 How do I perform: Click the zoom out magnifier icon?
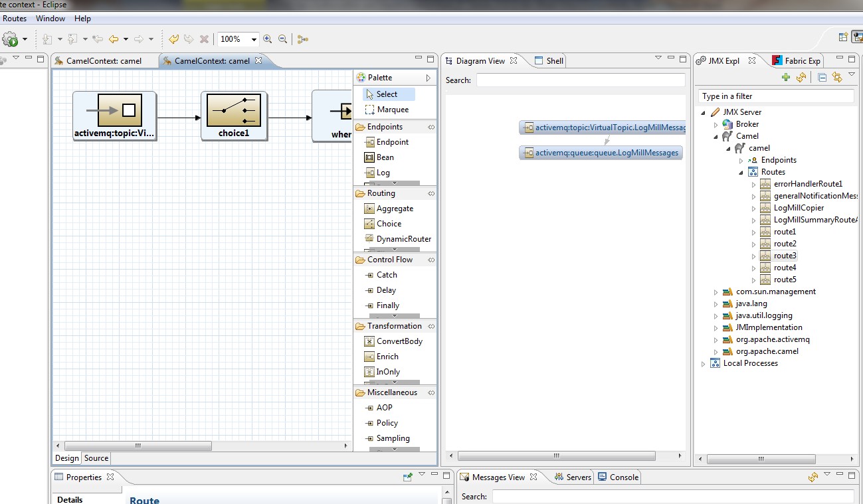point(283,39)
